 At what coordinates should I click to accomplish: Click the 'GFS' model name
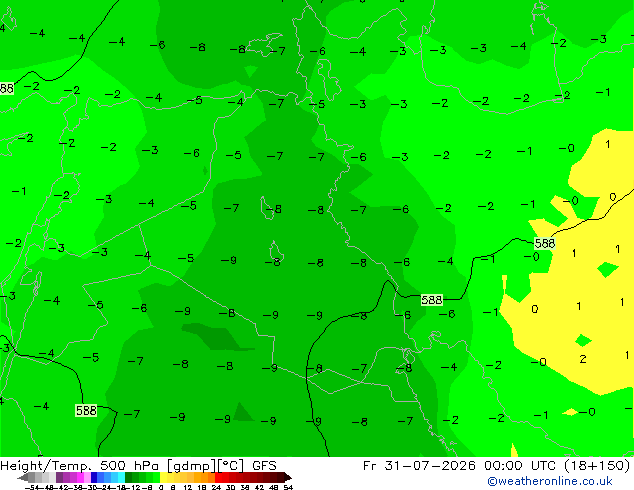[x=264, y=465]
